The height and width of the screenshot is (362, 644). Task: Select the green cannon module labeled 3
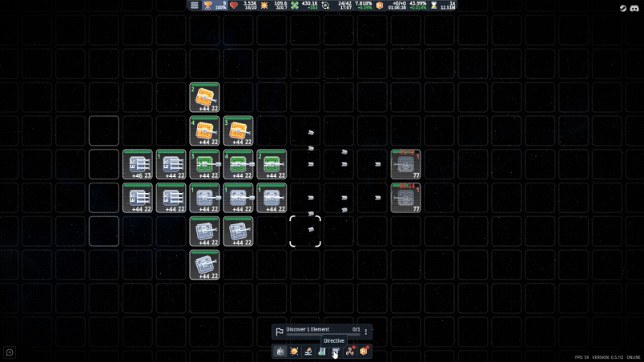[x=204, y=165]
